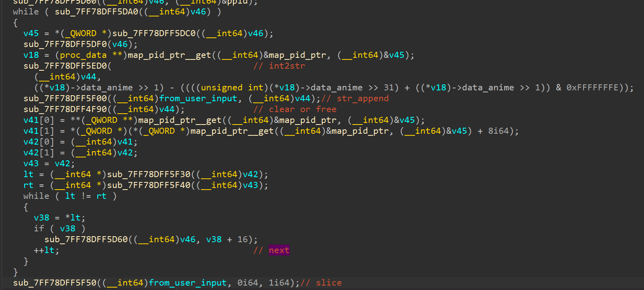Open function sub_7FF78DFF5F30
The image size is (644, 290).
click(149, 174)
